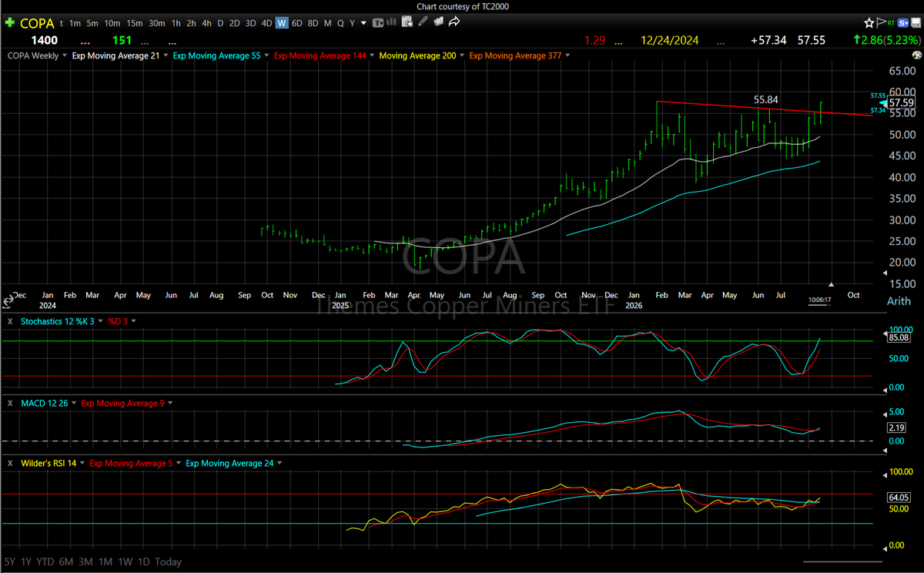Switch to 5m timeframe
The width and height of the screenshot is (924, 573).
[92, 23]
